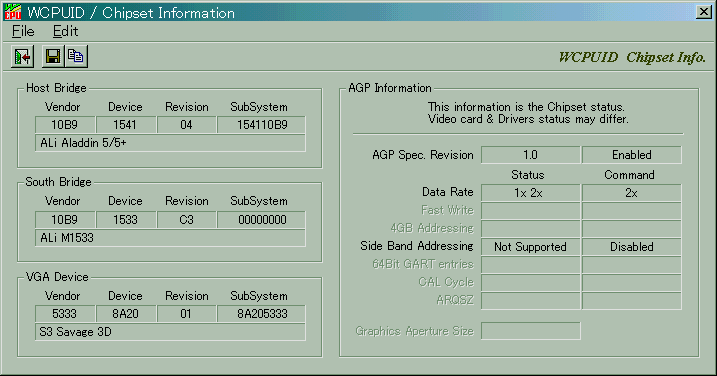
Task: Click the Fast Write status field
Action: tap(530, 211)
